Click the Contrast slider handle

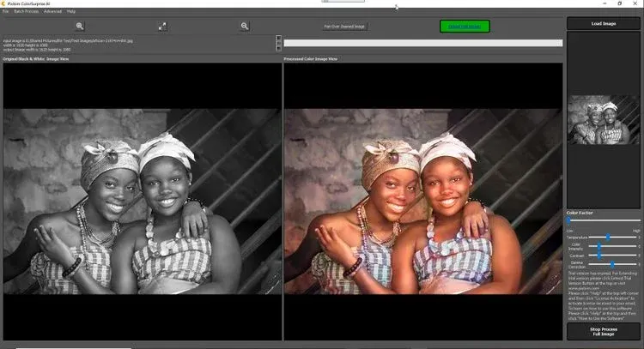pyautogui.click(x=599, y=255)
